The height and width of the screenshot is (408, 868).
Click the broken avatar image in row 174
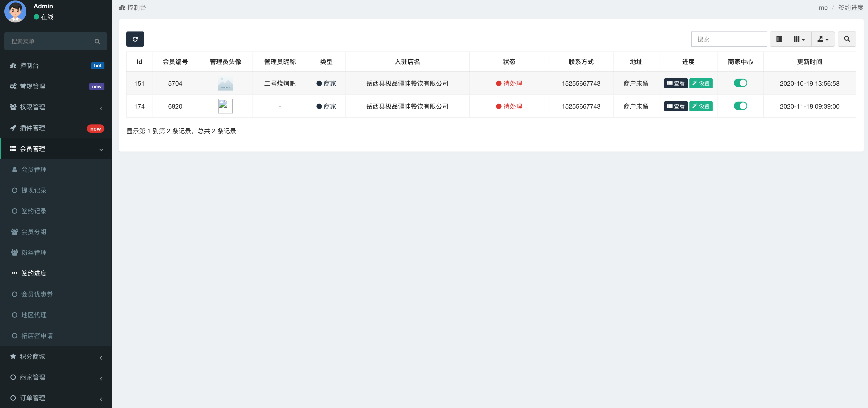(x=225, y=106)
